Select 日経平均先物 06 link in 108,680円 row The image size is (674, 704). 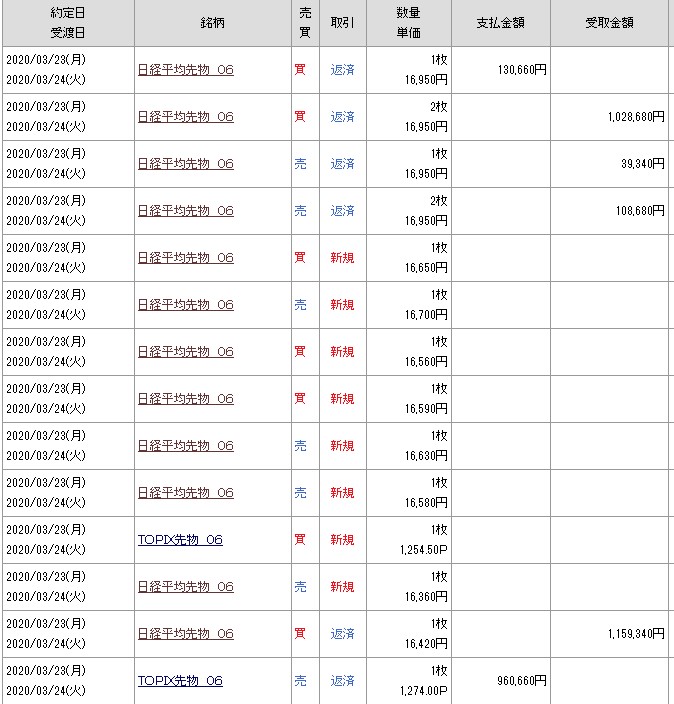pos(185,211)
